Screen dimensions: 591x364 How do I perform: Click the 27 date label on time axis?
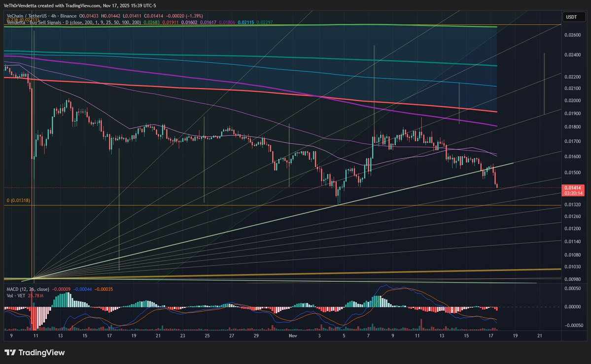pyautogui.click(x=232, y=336)
